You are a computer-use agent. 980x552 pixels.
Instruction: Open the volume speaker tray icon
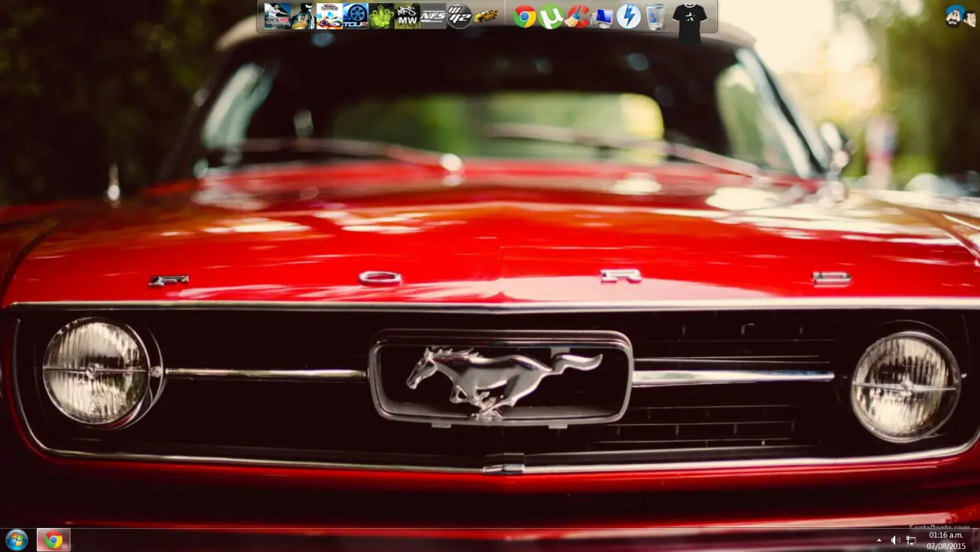[895, 540]
